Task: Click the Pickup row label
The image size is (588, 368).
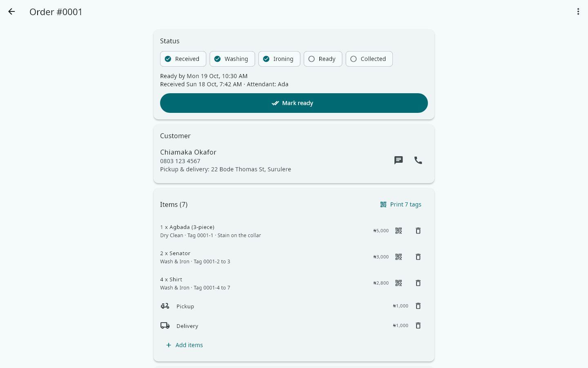Action: (185, 306)
